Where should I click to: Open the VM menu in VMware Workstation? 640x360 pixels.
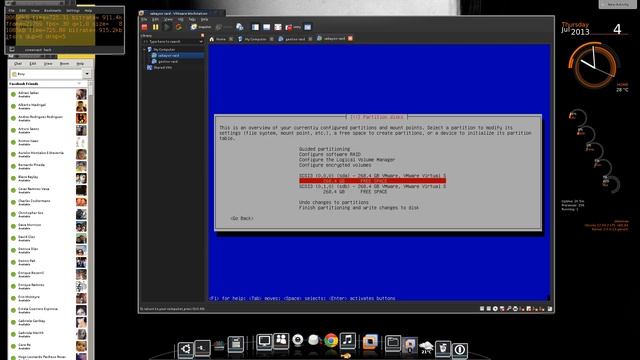(180, 19)
